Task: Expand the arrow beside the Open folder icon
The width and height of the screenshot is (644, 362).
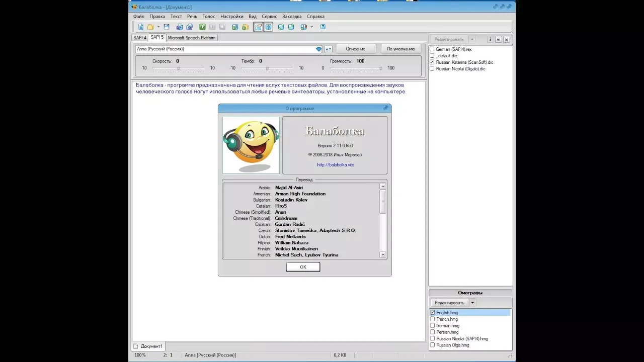Action: [158, 27]
